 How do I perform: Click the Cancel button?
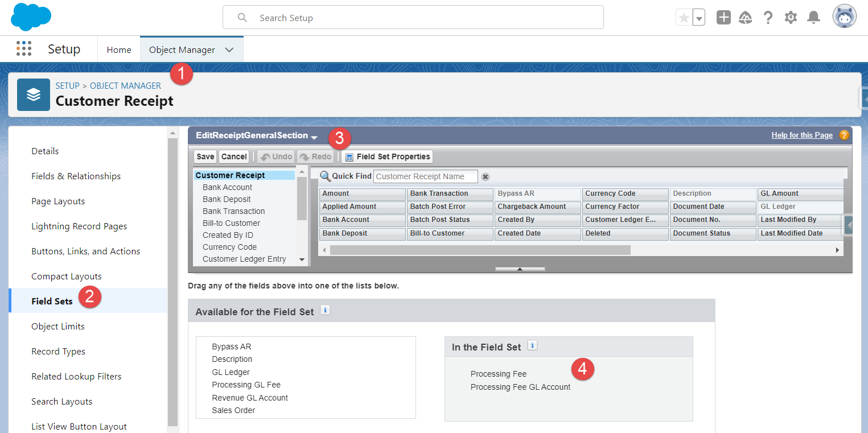(x=234, y=156)
